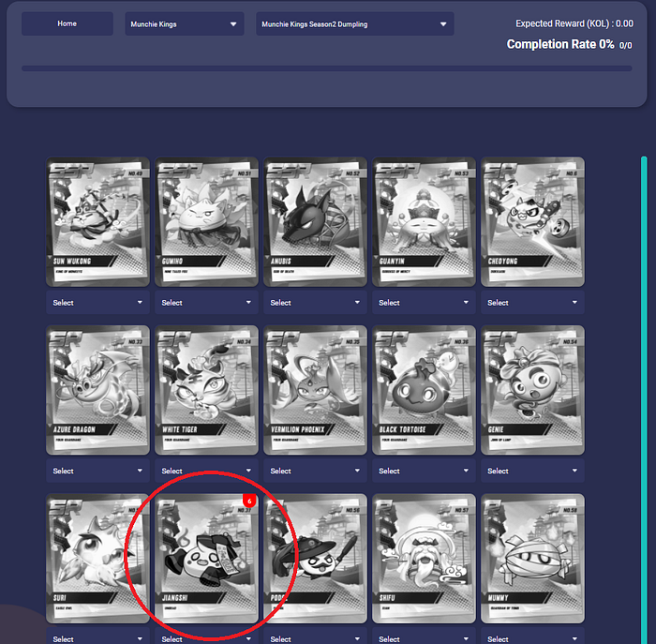Viewport: 656px width, 644px height.
Task: Open the Munchie Kings Season2 Dumpling dropdown
Action: click(355, 23)
